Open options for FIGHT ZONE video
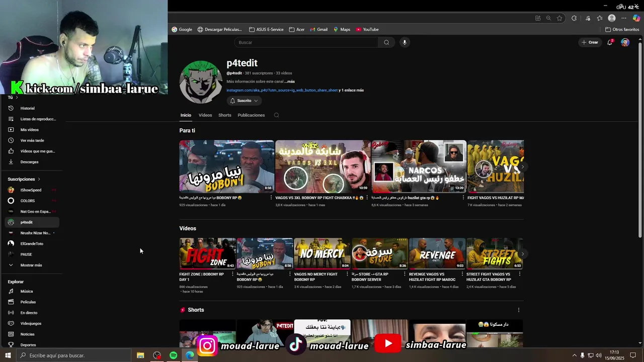The image size is (644, 362). coord(232,274)
